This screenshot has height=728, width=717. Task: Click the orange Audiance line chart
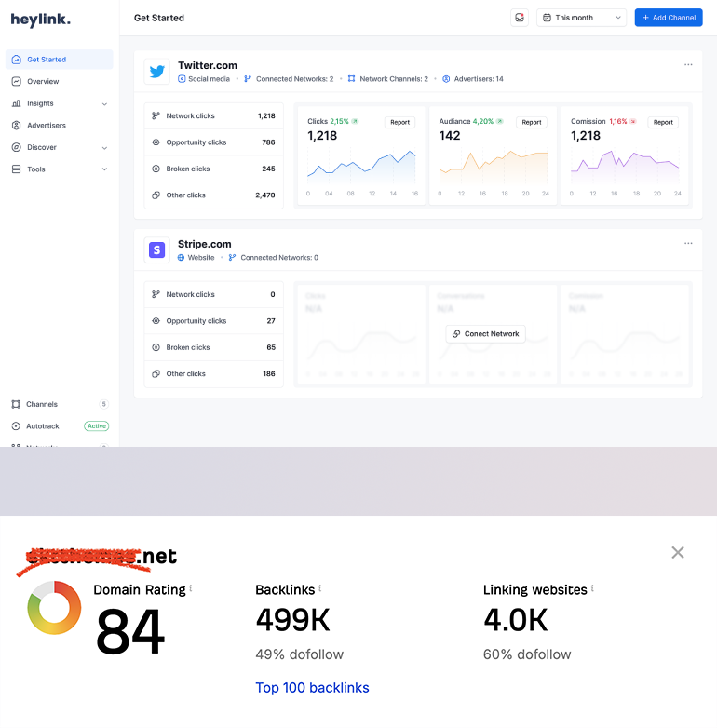[x=494, y=166]
